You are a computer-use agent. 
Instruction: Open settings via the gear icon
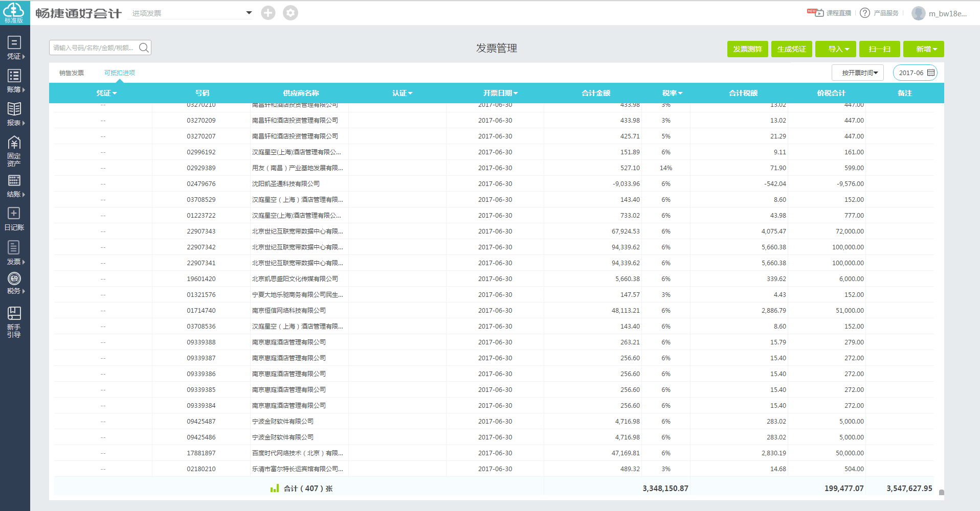(291, 12)
